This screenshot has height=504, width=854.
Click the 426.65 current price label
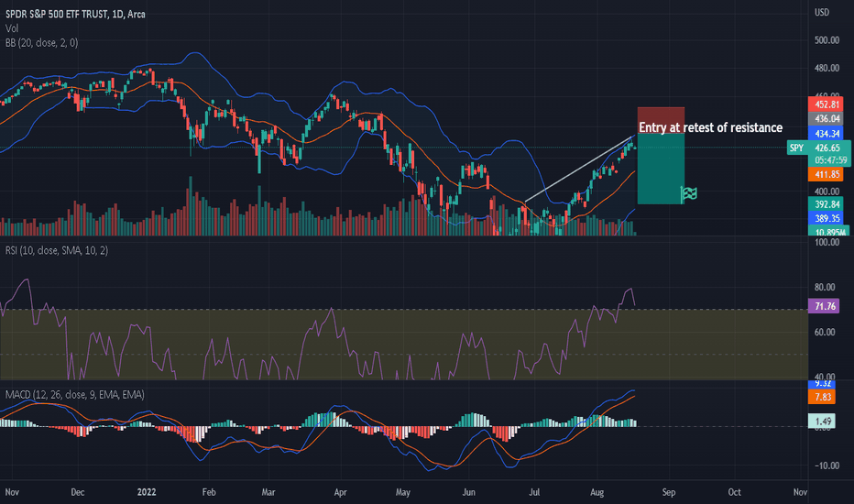(x=827, y=148)
